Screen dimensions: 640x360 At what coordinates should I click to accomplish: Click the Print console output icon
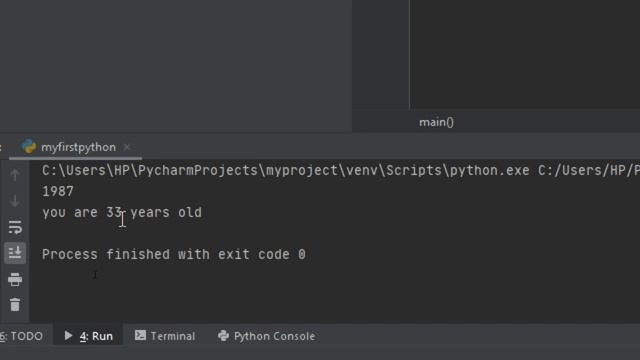coord(15,279)
